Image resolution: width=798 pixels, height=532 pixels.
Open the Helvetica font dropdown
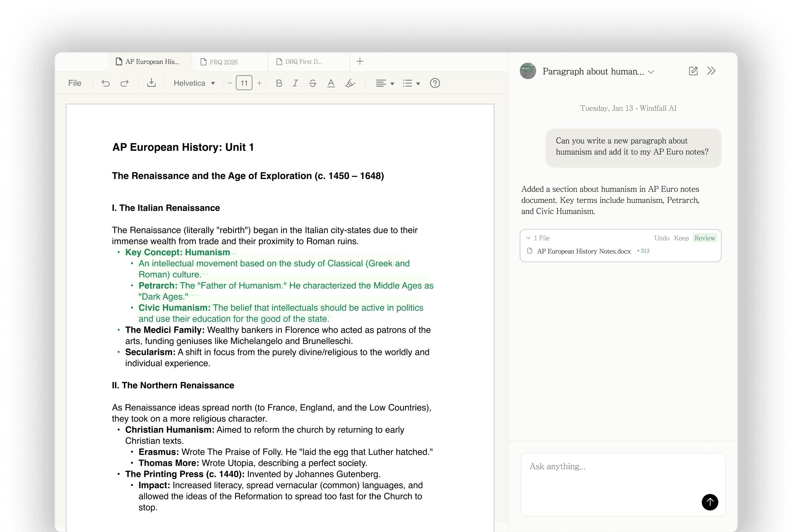194,83
